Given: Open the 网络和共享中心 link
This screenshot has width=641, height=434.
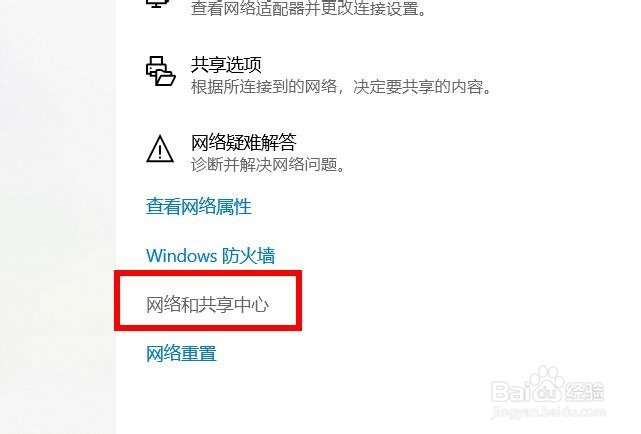Looking at the screenshot, I should pyautogui.click(x=208, y=305).
